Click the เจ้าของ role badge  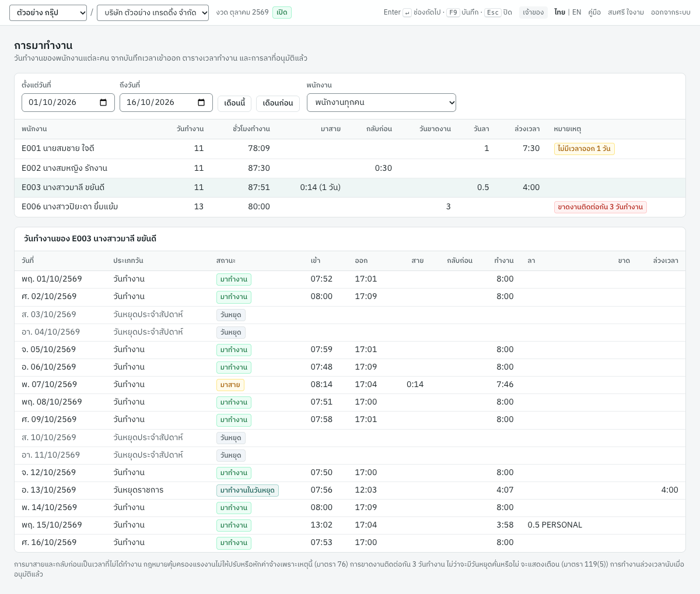(x=533, y=12)
